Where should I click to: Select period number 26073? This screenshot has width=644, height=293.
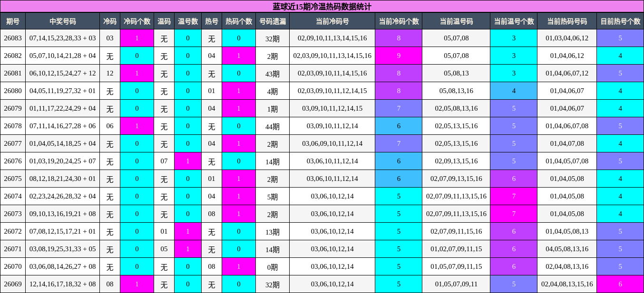tap(13, 214)
